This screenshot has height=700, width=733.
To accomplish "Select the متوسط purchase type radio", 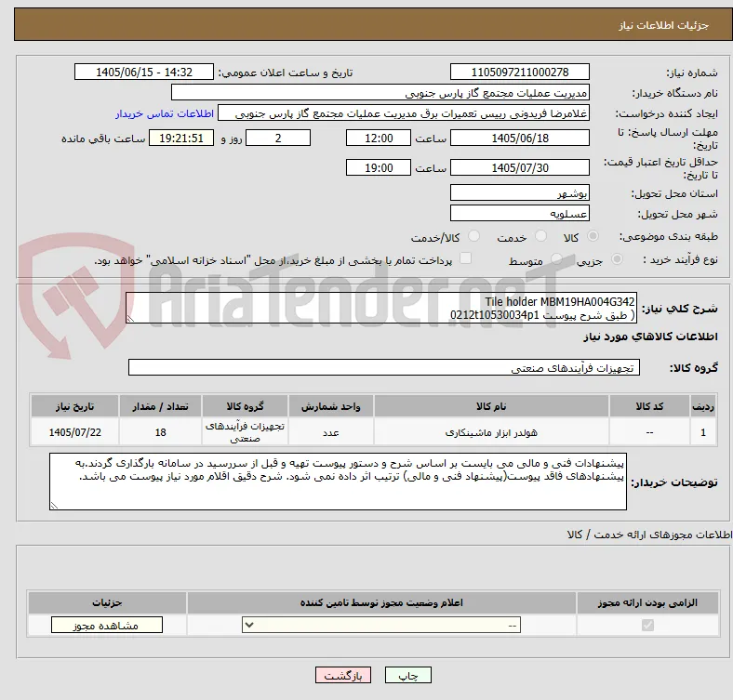I will pyautogui.click(x=556, y=259).
